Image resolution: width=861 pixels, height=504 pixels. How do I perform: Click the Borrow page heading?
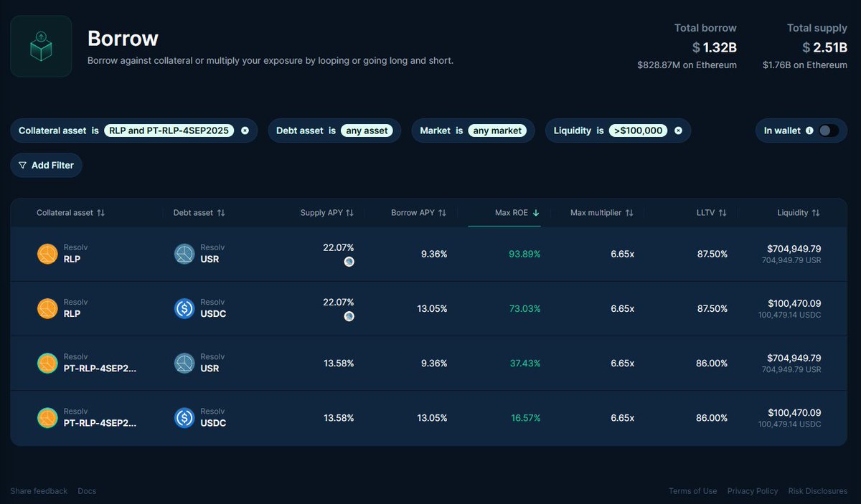click(123, 37)
